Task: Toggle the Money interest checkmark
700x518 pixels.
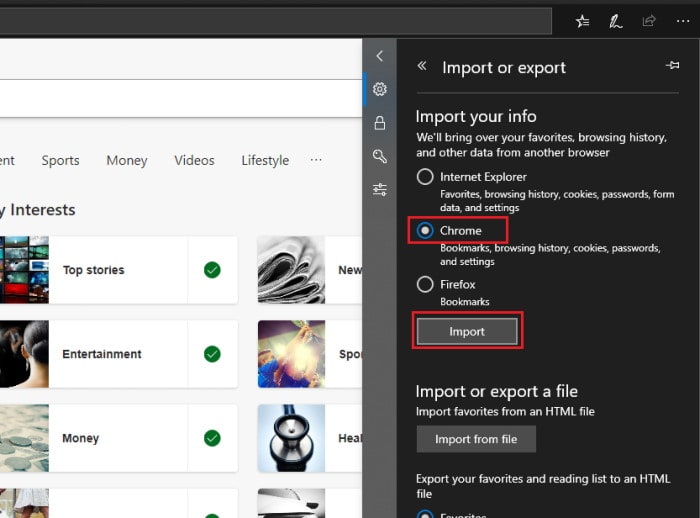Action: [x=212, y=438]
